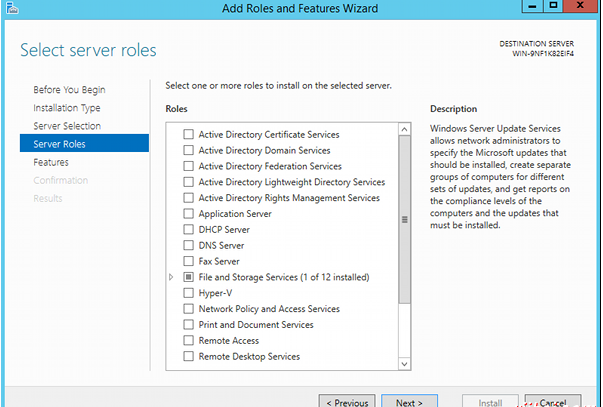Cancel the wizard

tap(553, 400)
